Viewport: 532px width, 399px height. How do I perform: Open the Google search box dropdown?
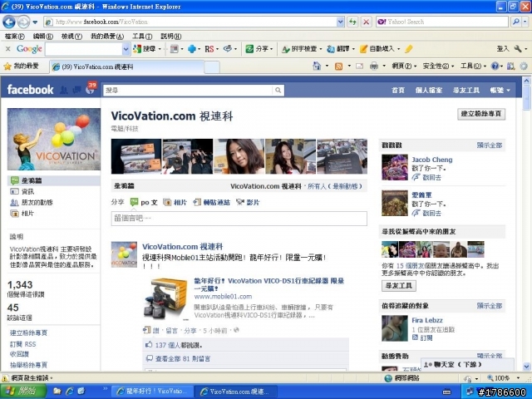tap(126, 49)
